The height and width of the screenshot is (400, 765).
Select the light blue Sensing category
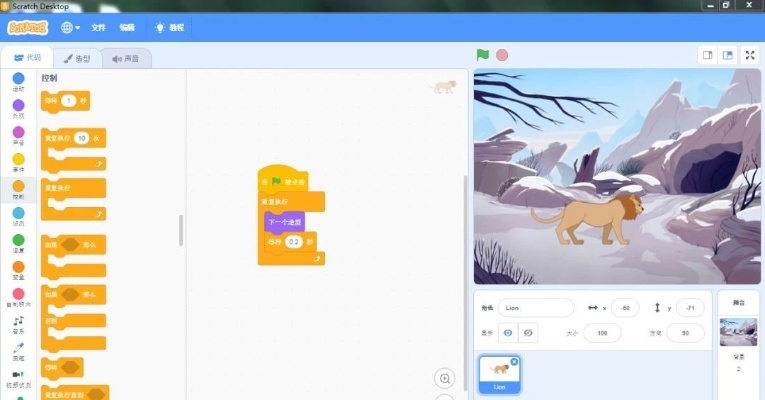point(18,216)
